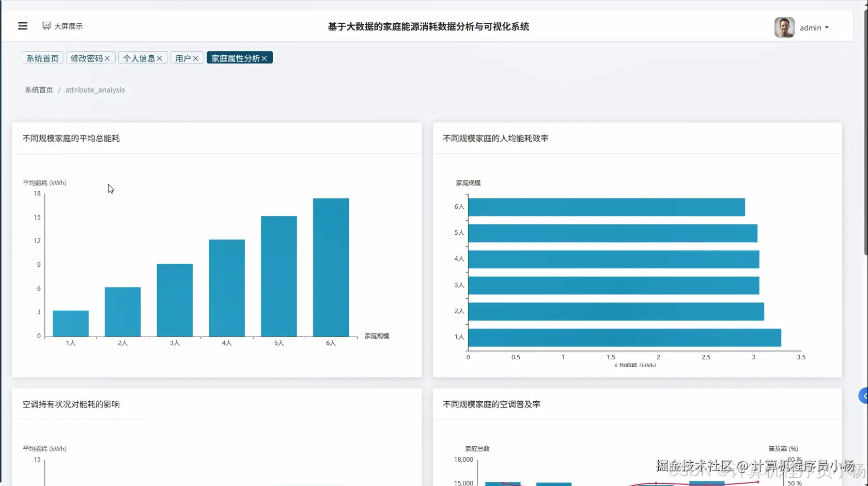Image resolution: width=868 pixels, height=486 pixels.
Task: Click the 系统首页 breadcrumb link
Action: tap(39, 89)
